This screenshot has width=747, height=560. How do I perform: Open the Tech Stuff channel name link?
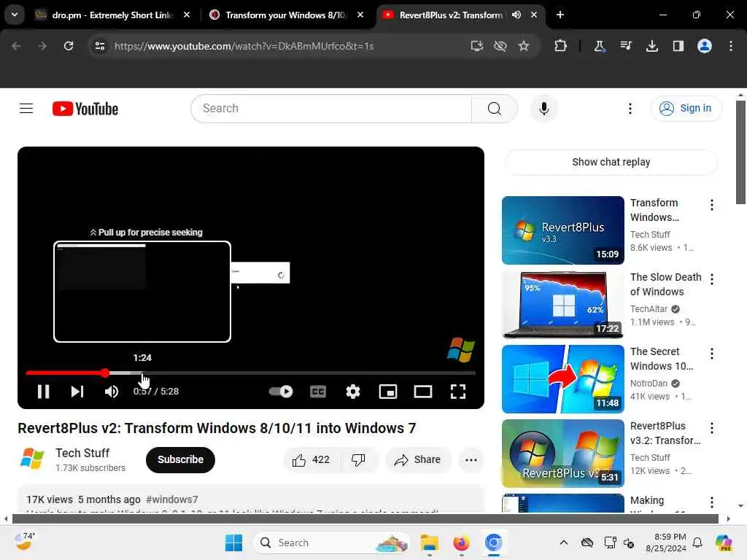82,453
